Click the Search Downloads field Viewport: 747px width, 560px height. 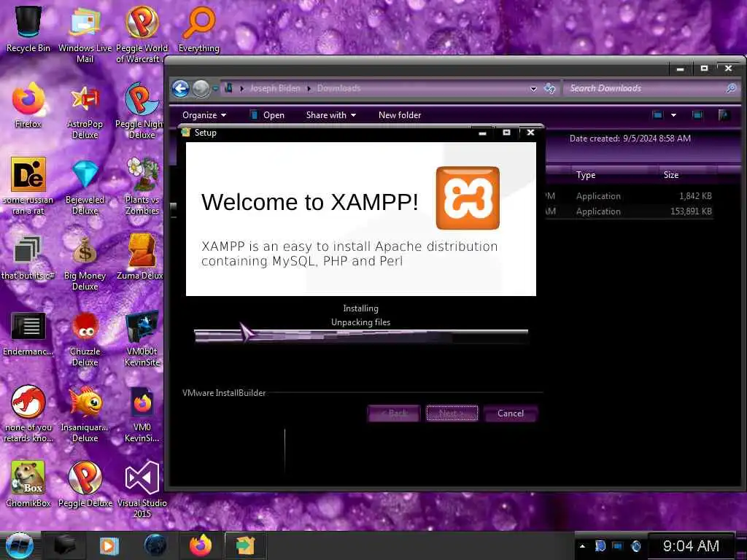pos(652,88)
